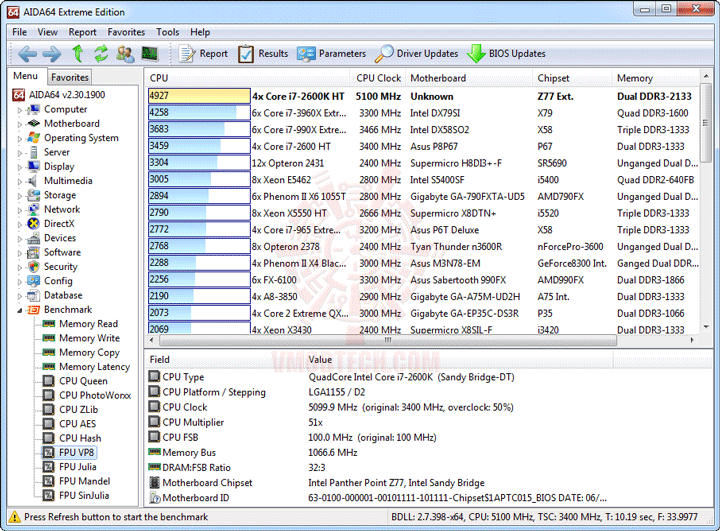Image resolution: width=720 pixels, height=531 pixels.
Task: Expand the Display tree node
Action: point(19,167)
